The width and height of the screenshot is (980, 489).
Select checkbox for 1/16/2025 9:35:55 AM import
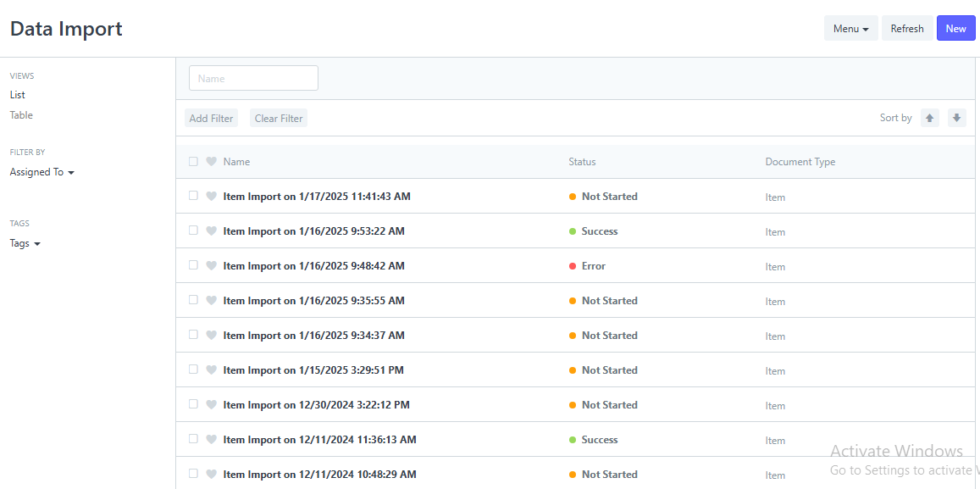click(194, 299)
